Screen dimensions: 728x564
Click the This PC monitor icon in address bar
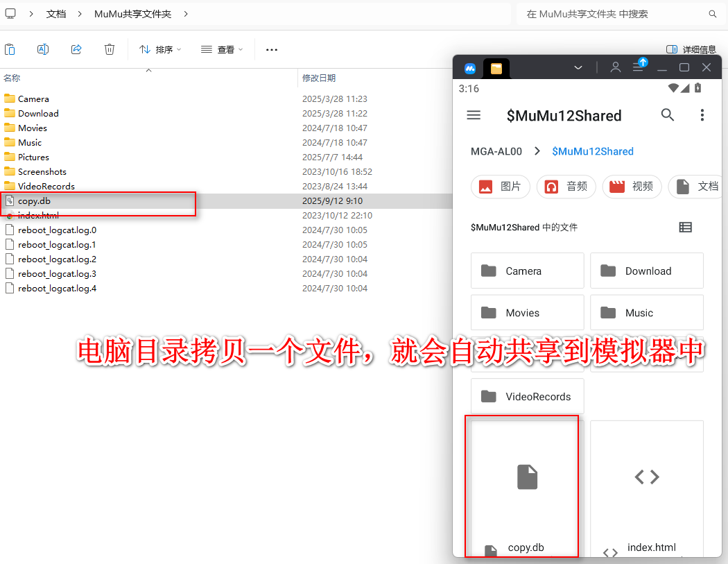10,14
